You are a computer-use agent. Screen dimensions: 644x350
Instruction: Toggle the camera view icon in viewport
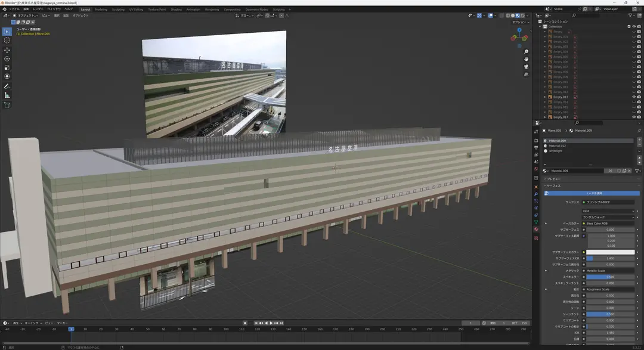(x=526, y=67)
